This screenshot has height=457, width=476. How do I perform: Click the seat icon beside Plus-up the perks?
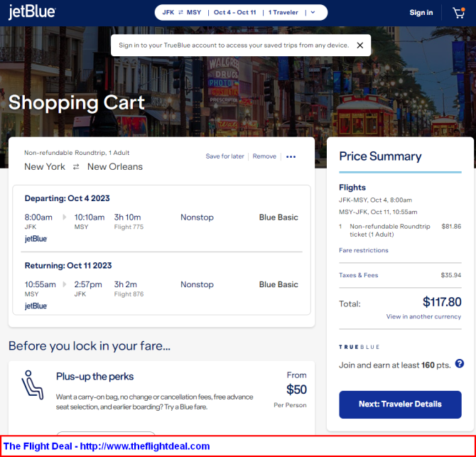(x=32, y=385)
